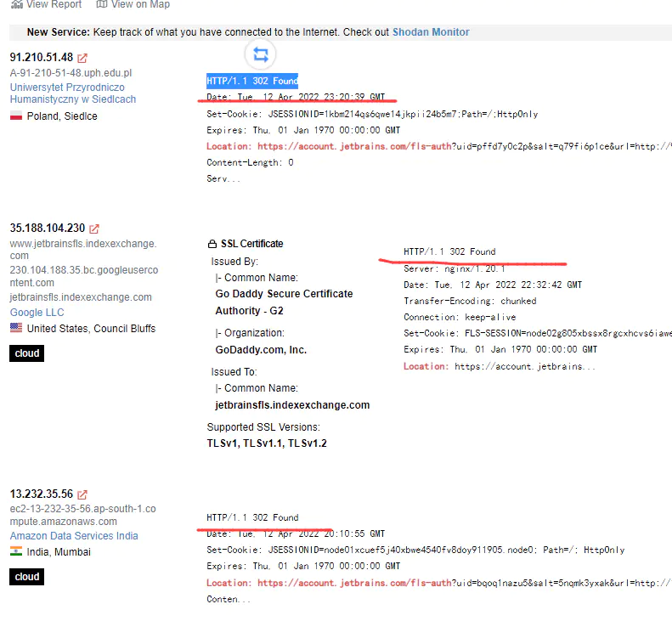
Task: Click HTTP/1.1 302 Found above nginx server line
Action: click(449, 252)
